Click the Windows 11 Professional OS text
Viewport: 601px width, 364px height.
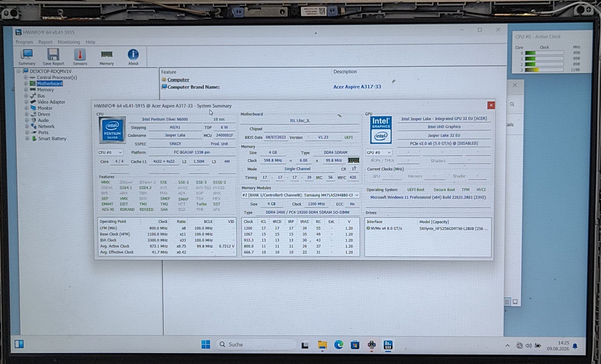pos(428,197)
